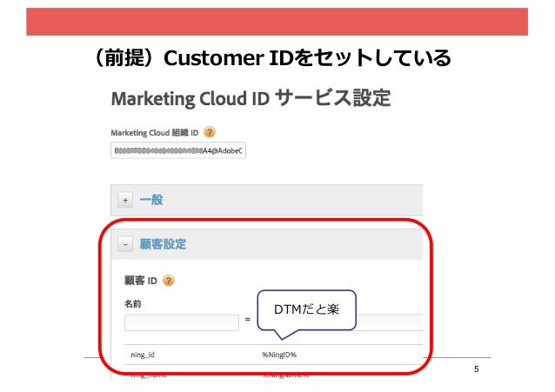Viewport: 555px width, 392px height.
Task: Focus the Marketing Cloud 組織 ID field
Action: tap(178, 150)
